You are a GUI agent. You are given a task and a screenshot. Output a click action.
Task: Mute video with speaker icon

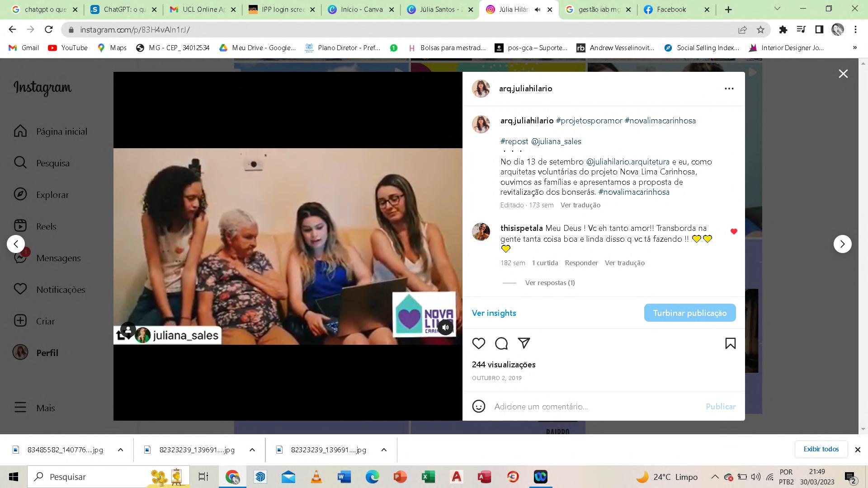click(x=445, y=327)
